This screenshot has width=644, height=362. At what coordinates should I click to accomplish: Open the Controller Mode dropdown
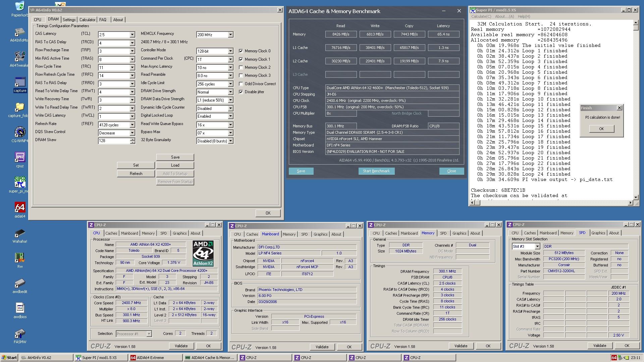click(x=230, y=51)
